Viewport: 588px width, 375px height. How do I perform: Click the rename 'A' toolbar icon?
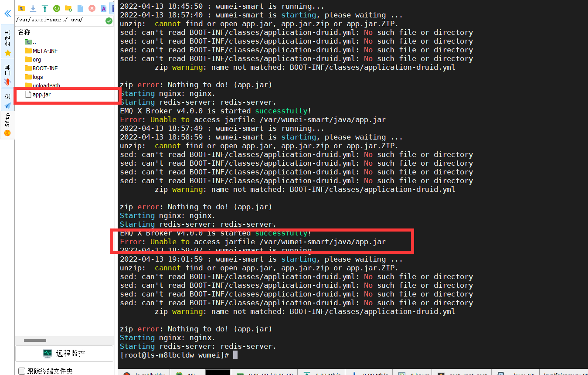[x=104, y=8]
